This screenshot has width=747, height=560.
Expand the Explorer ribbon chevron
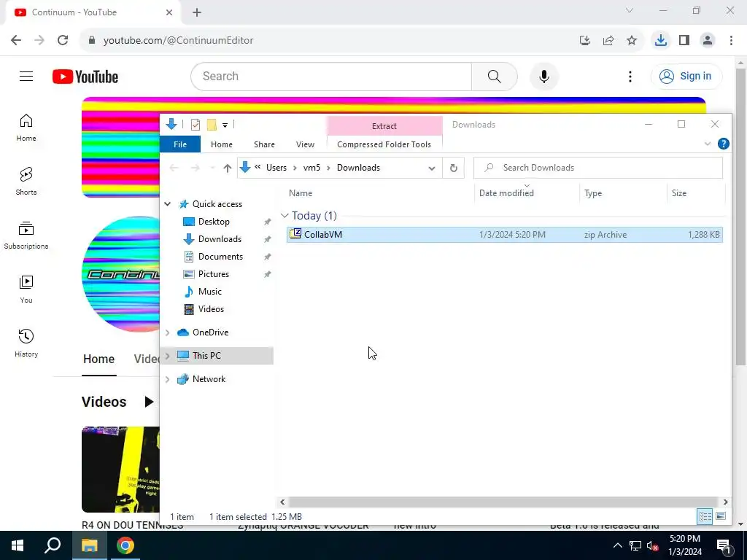[708, 144]
